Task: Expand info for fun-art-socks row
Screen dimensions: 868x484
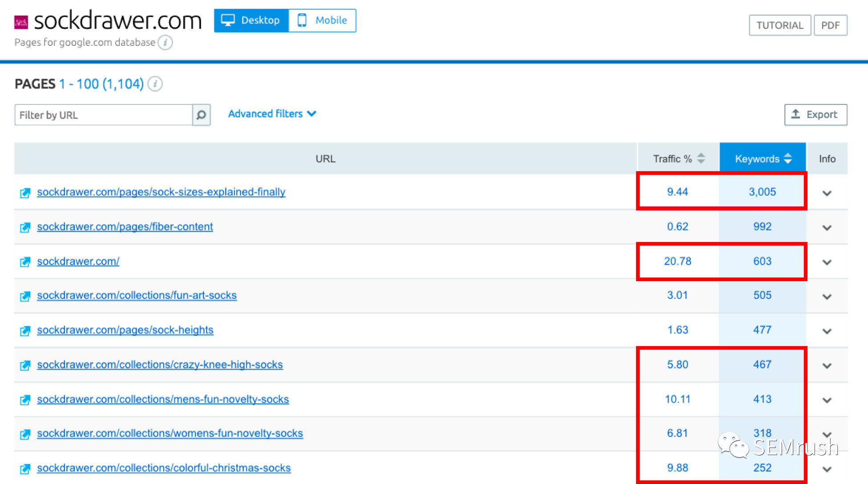Action: [827, 297]
